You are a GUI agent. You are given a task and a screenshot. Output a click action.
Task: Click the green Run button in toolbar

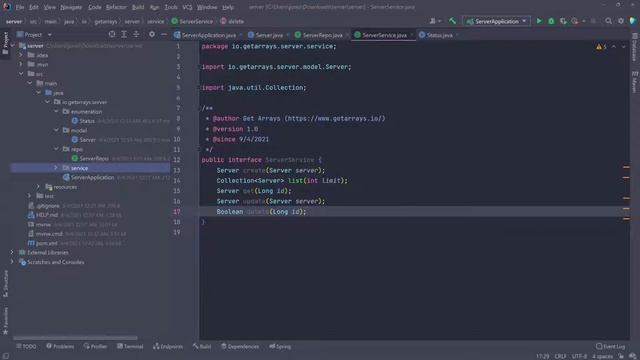coord(539,21)
